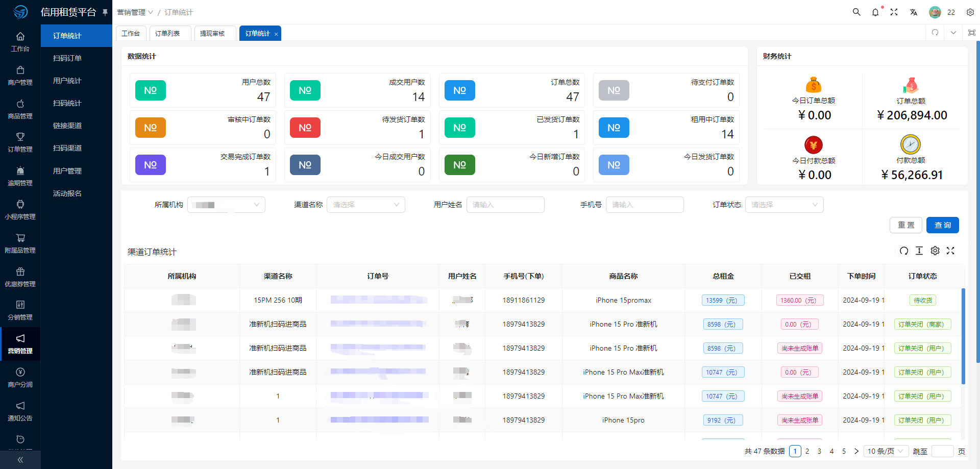Select 营销管理 in the left sidebar

(x=20, y=344)
